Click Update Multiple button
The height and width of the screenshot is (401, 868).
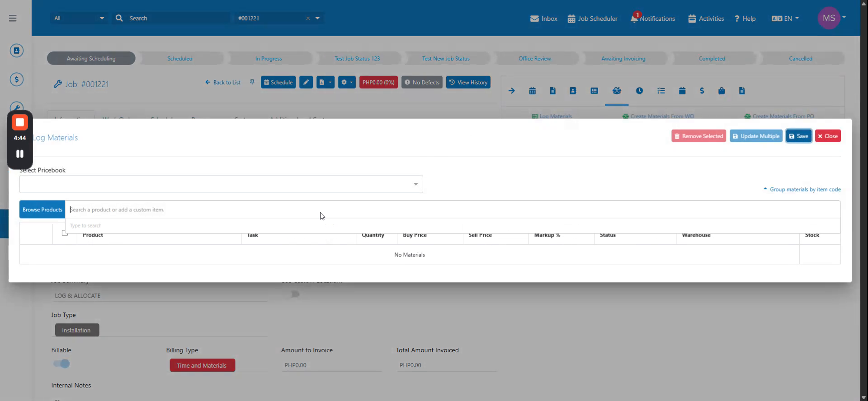pos(756,136)
